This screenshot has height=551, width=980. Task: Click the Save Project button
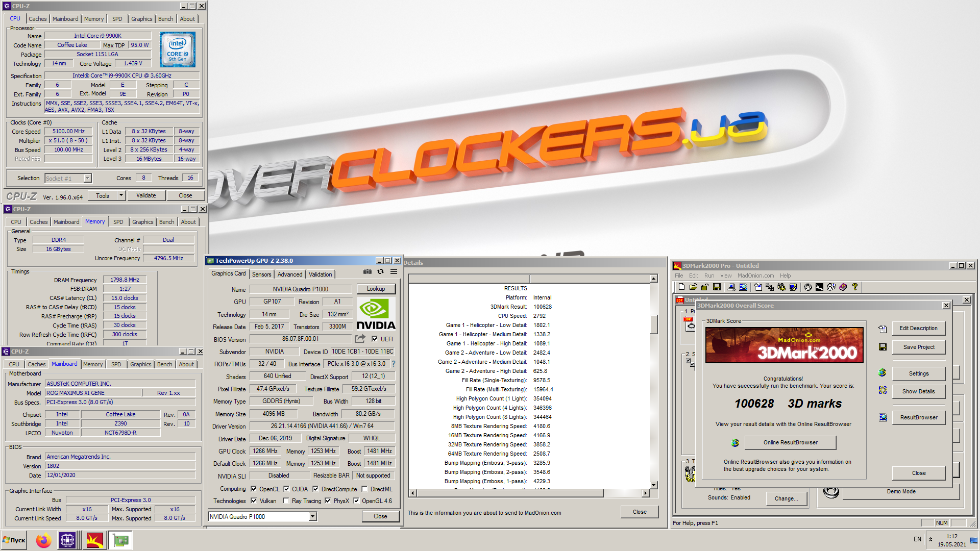point(918,347)
